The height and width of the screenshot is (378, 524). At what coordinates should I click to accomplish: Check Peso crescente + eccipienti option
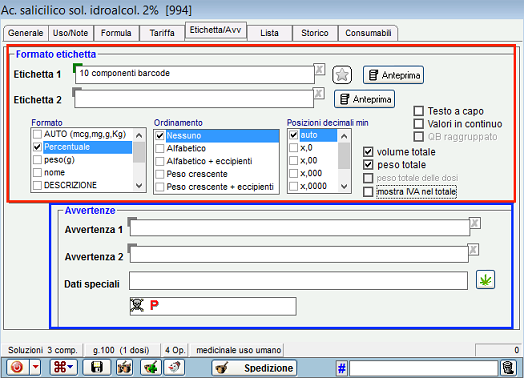[160, 187]
